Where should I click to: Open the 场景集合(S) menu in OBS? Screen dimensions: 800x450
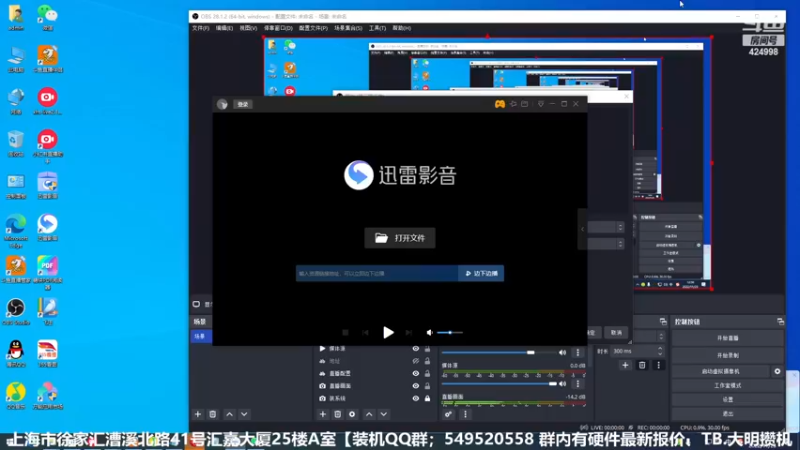point(348,28)
